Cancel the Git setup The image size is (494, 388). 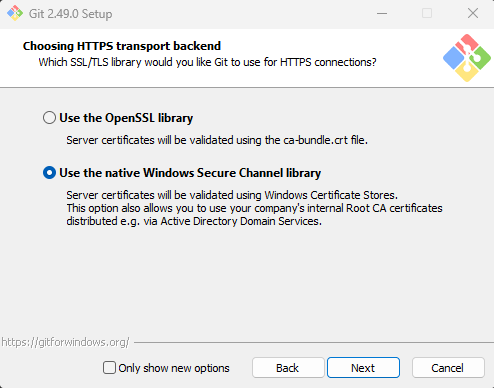[448, 368]
